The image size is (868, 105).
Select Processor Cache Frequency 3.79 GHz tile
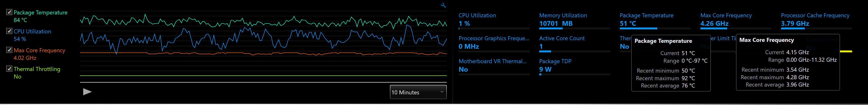[816, 21]
